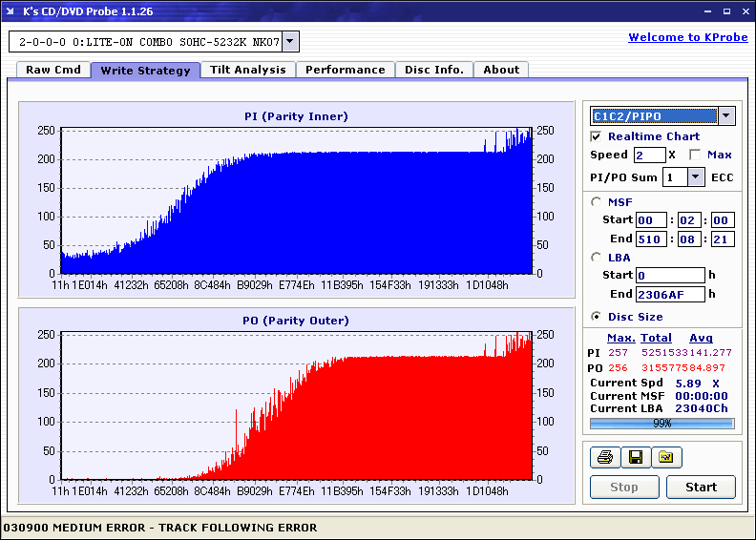Click the MSF End frames field 21
Viewport: 756px width, 540px height.
coord(723,239)
